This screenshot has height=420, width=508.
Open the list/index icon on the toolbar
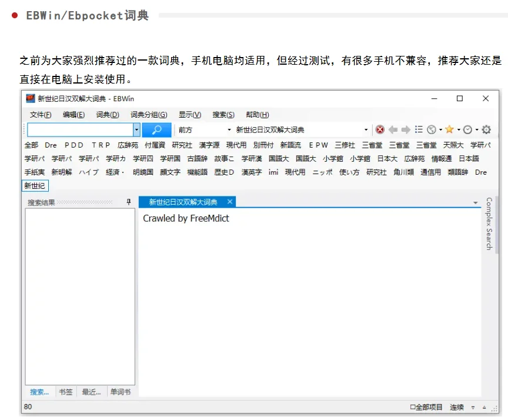419,129
